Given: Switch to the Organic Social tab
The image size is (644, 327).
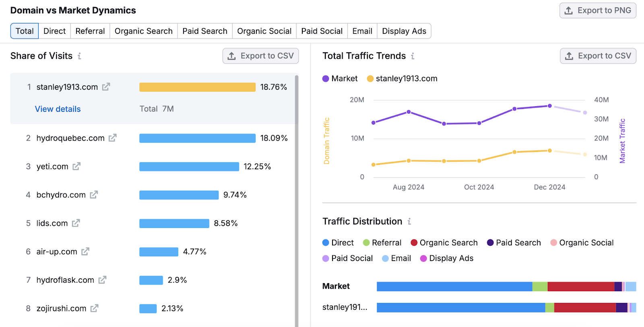Looking at the screenshot, I should coord(264,31).
